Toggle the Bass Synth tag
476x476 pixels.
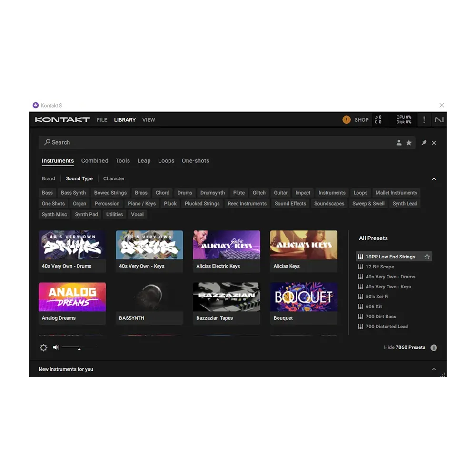73,193
